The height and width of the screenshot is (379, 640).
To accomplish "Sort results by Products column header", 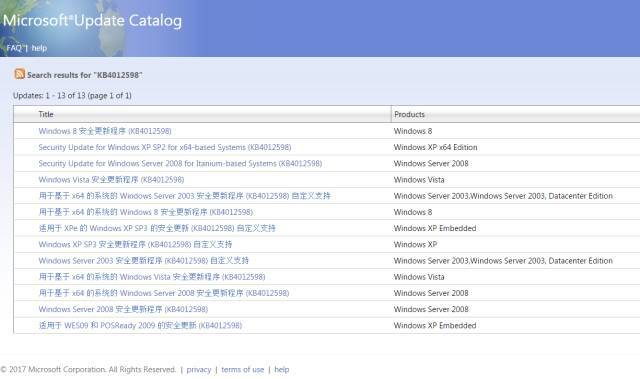I will click(x=409, y=114).
